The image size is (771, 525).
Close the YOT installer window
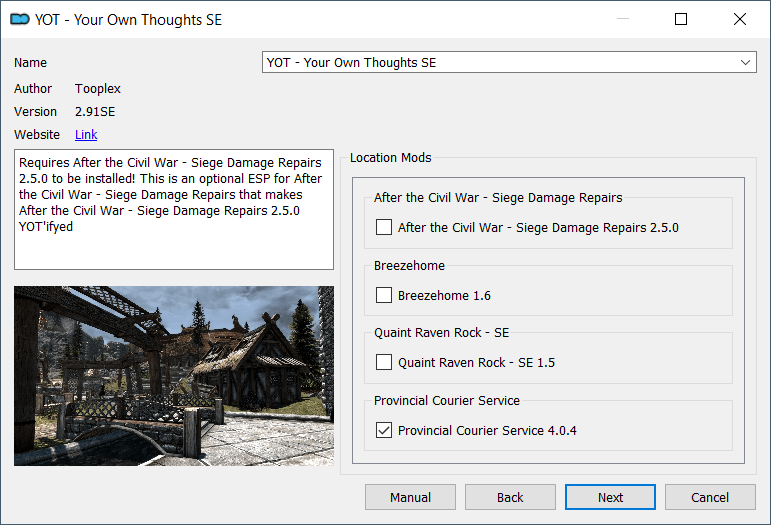[740, 19]
